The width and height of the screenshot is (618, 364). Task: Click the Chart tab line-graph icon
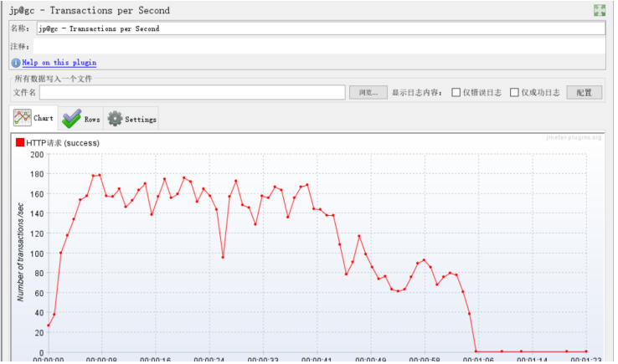click(x=23, y=118)
